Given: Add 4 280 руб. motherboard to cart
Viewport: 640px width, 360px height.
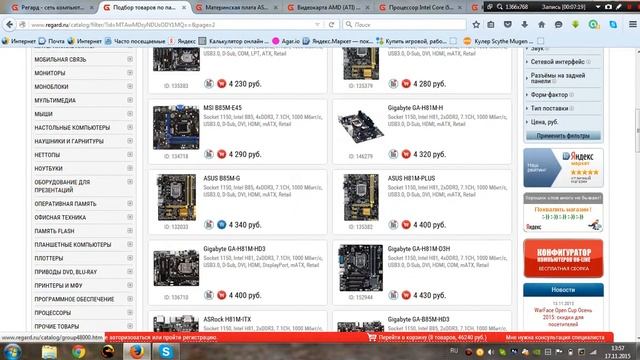Looking at the screenshot, I should (x=406, y=84).
